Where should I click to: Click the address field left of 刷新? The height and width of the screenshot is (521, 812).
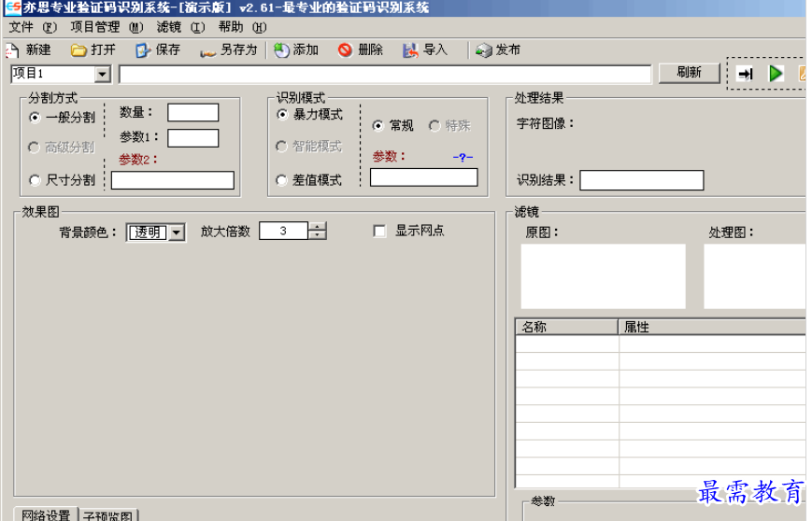pos(385,74)
